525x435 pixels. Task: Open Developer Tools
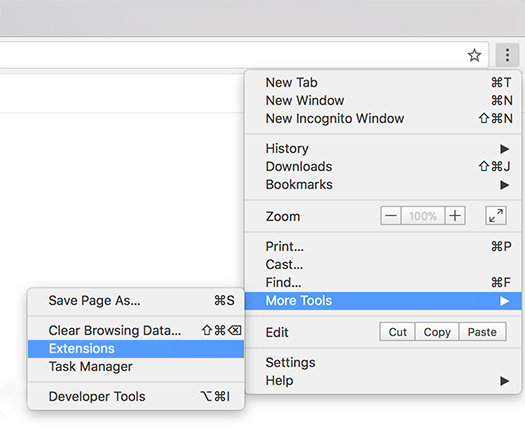tap(136, 396)
